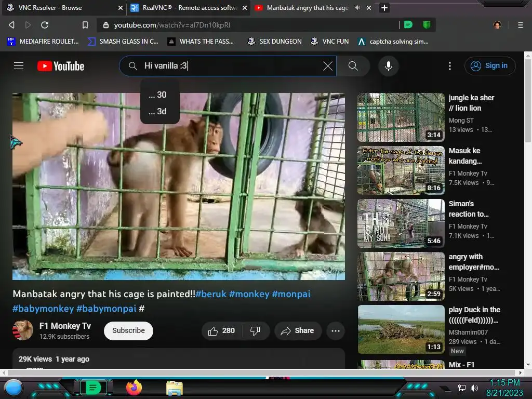Open the browser profile avatar

tap(497, 25)
